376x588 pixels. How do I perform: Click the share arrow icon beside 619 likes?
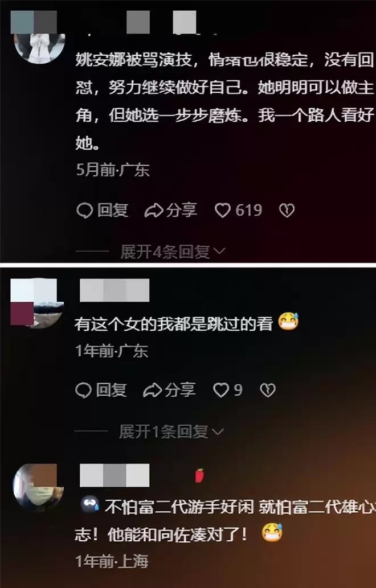point(153,211)
